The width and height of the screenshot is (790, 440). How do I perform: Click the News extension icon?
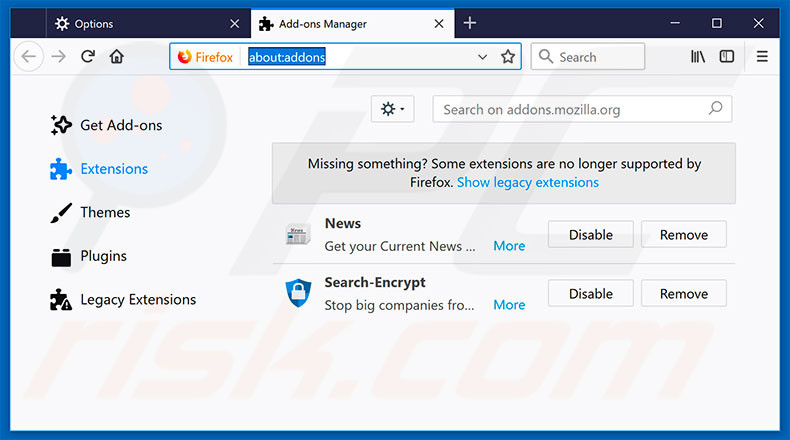tap(298, 235)
